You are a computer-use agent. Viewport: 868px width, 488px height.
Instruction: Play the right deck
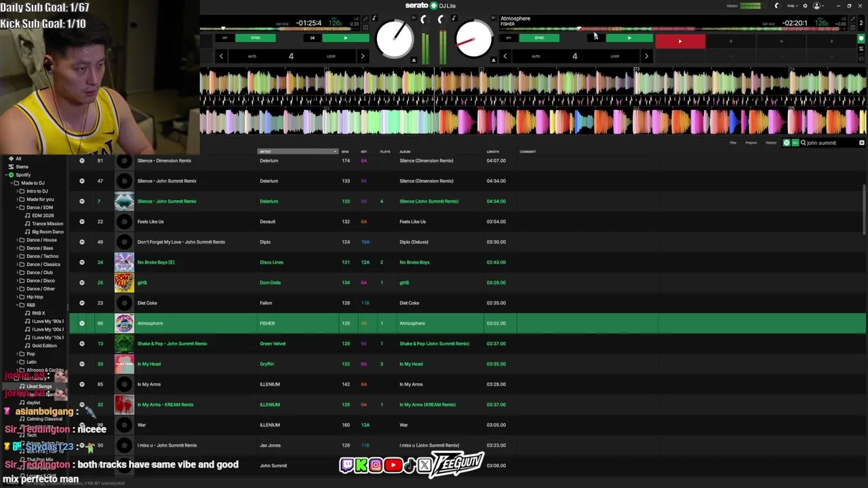[x=629, y=38]
